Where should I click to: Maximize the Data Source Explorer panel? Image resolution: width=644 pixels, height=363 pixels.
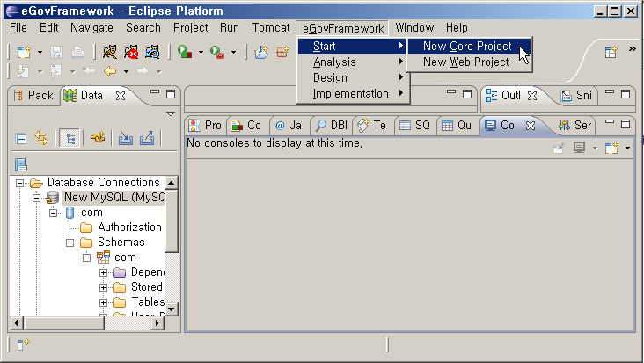click(171, 94)
